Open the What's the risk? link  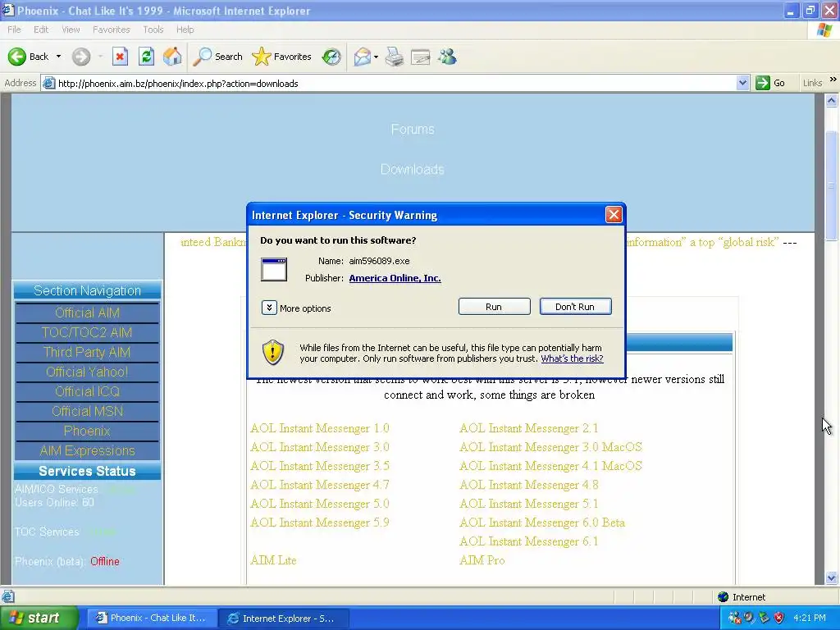click(572, 358)
